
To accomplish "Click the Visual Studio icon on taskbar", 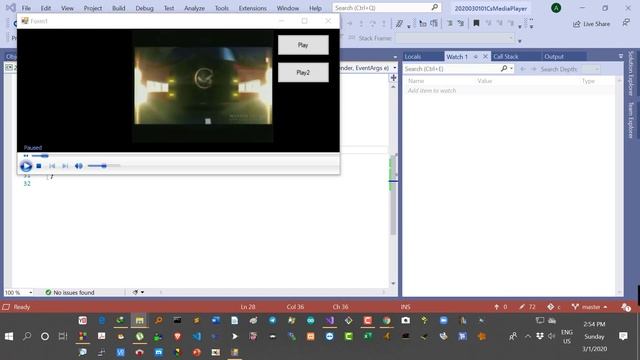I will pos(330,321).
